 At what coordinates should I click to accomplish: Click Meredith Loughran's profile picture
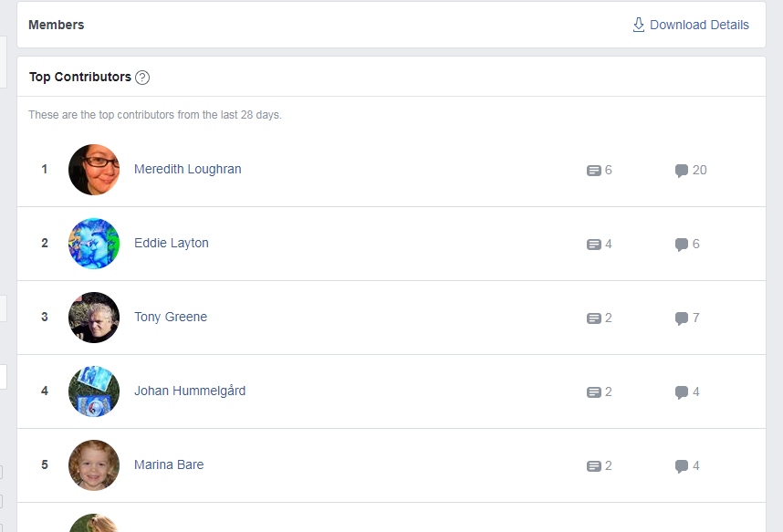coord(94,170)
